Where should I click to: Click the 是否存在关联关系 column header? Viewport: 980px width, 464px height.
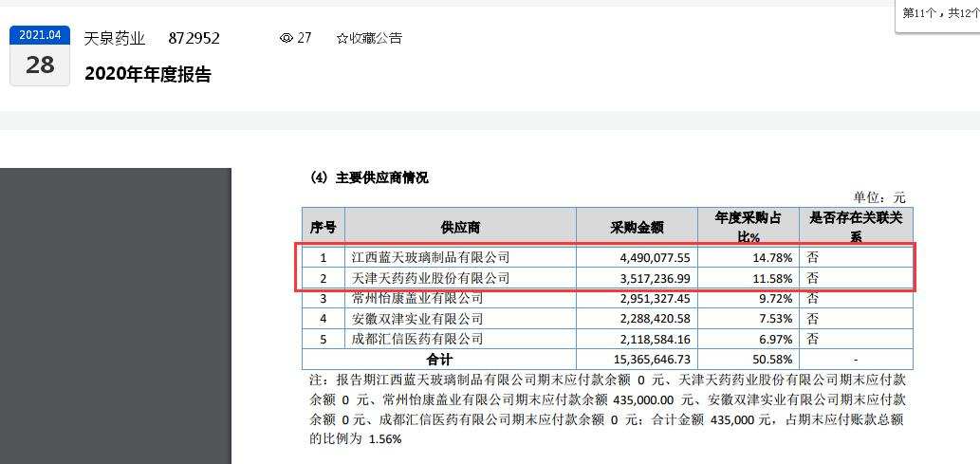[x=856, y=227]
